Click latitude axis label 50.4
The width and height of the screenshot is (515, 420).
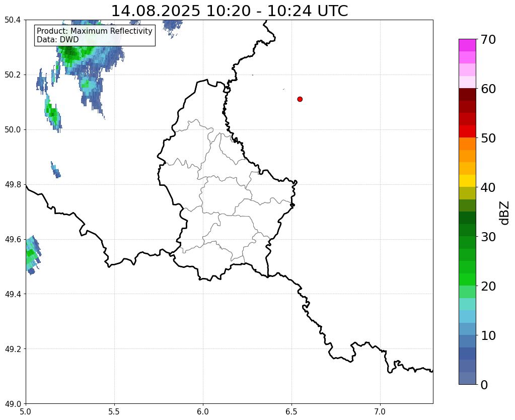coord(13,20)
